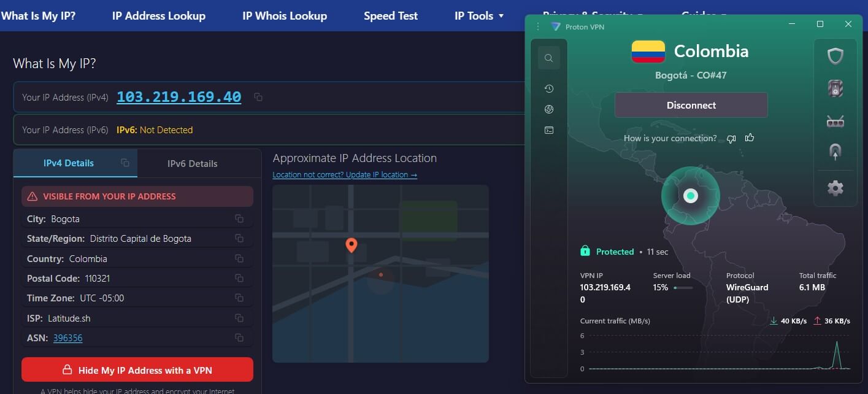Click the "What Is My IP?" page heading
This screenshot has height=394, width=868.
(x=55, y=64)
